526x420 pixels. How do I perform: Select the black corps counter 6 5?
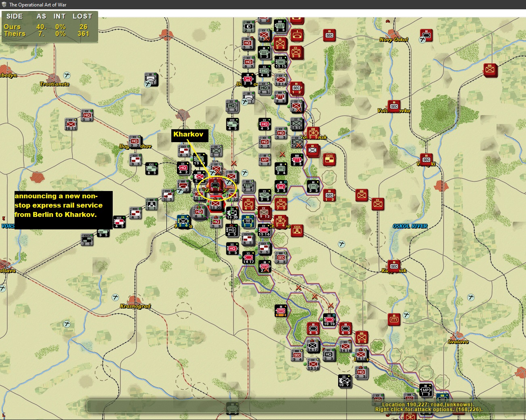(x=151, y=168)
